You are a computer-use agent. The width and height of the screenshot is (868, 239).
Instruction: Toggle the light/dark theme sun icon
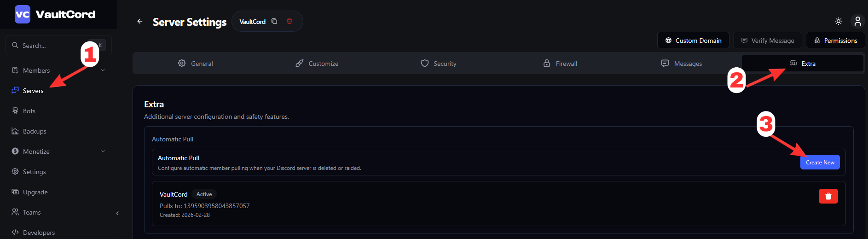[839, 22]
